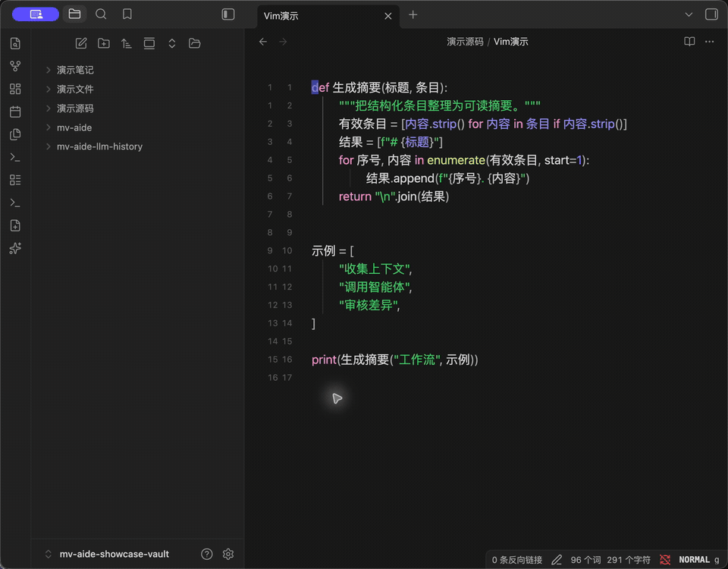Collapse or expand all folders
This screenshot has height=569, width=728.
172,43
